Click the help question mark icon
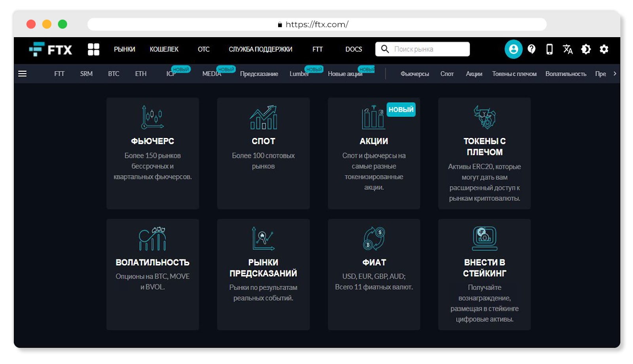Screen dimensions: 633x364 [532, 49]
